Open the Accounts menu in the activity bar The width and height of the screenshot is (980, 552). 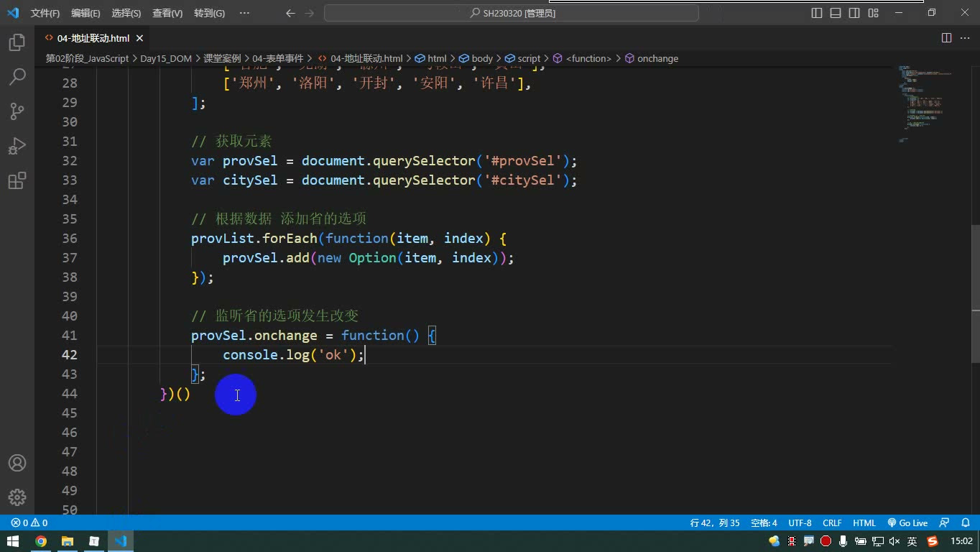coord(17,463)
